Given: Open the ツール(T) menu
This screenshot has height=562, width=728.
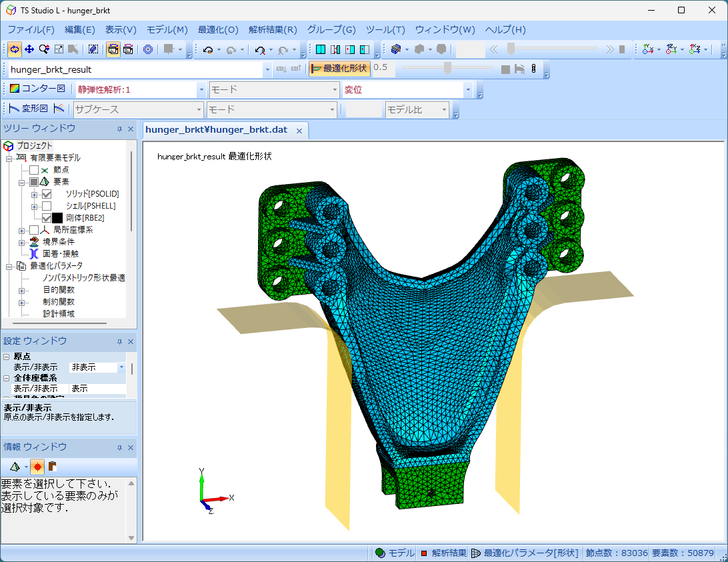Looking at the screenshot, I should pos(385,30).
